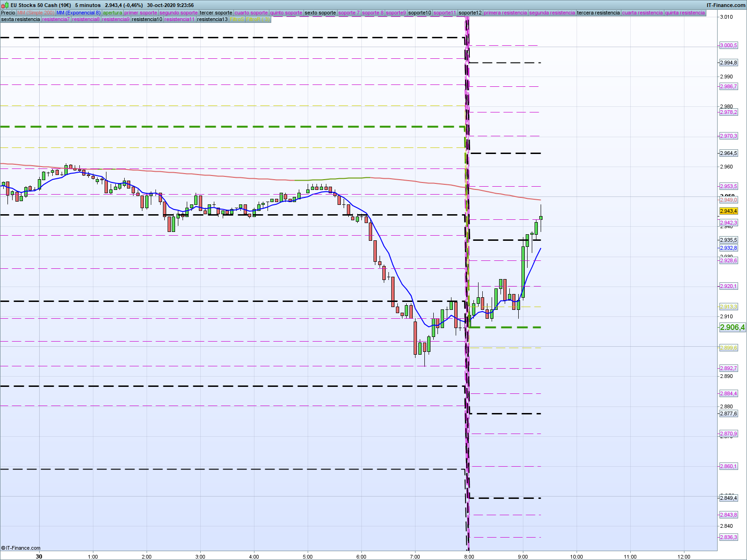Image resolution: width=747 pixels, height=560 pixels.
Task: Click the 'segundo soporte' indicator label
Action: coord(179,13)
